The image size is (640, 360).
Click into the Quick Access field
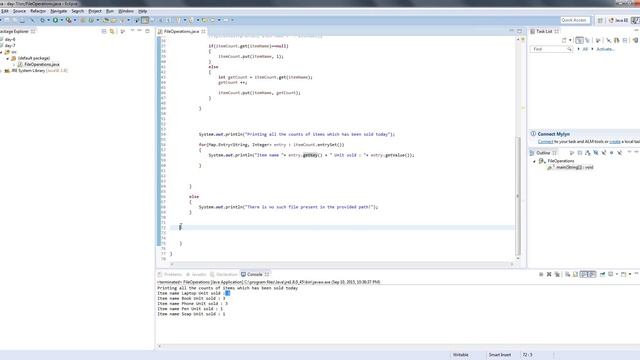(x=574, y=20)
